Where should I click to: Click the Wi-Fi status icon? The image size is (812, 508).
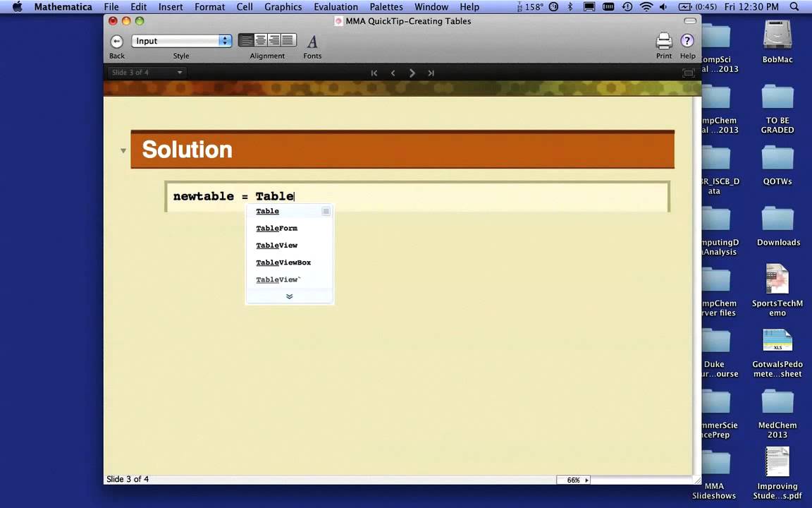(646, 7)
